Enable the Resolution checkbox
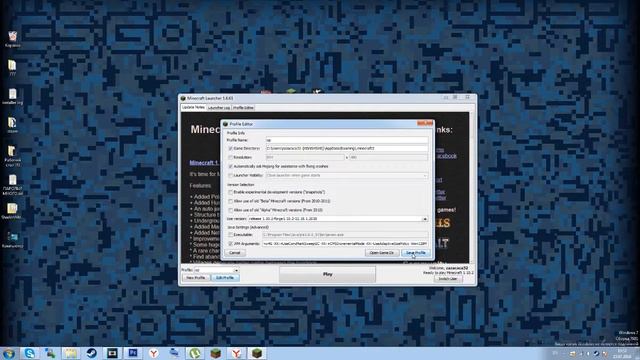Viewport: 640px width, 360px height. coord(231,158)
